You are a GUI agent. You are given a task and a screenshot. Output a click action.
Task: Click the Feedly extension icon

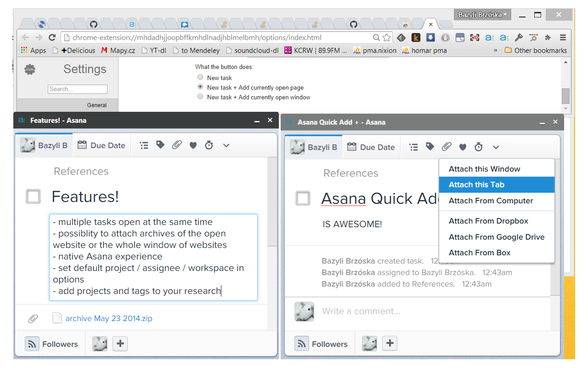(401, 38)
